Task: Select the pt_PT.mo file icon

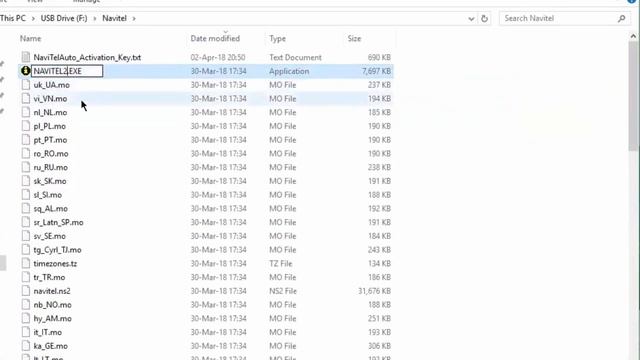Action: [x=26, y=140]
